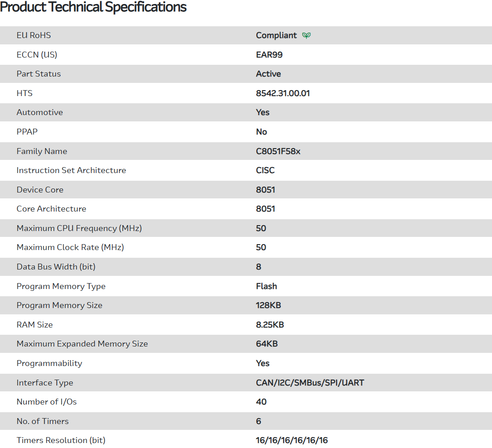Screen dimensions: 492x448
Task: Click the Interface Type row label
Action: coord(44,383)
